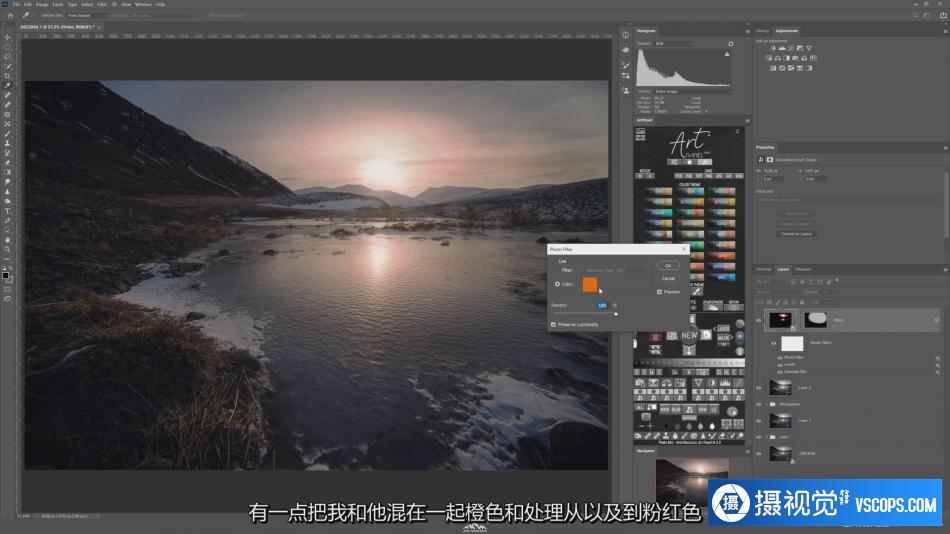The image size is (950, 534).
Task: Select the Color radio button in Photo Filter
Action: point(557,284)
